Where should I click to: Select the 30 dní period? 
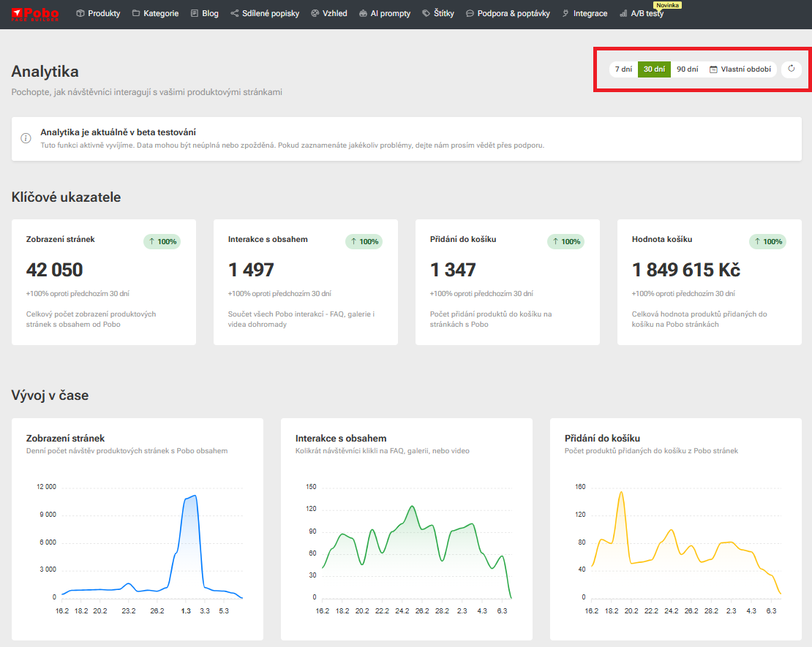[654, 69]
